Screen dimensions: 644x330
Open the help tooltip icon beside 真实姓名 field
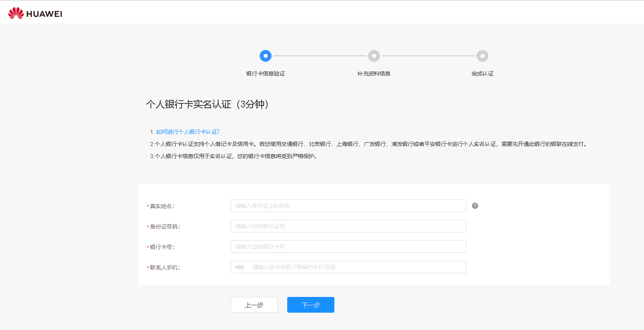coord(475,206)
